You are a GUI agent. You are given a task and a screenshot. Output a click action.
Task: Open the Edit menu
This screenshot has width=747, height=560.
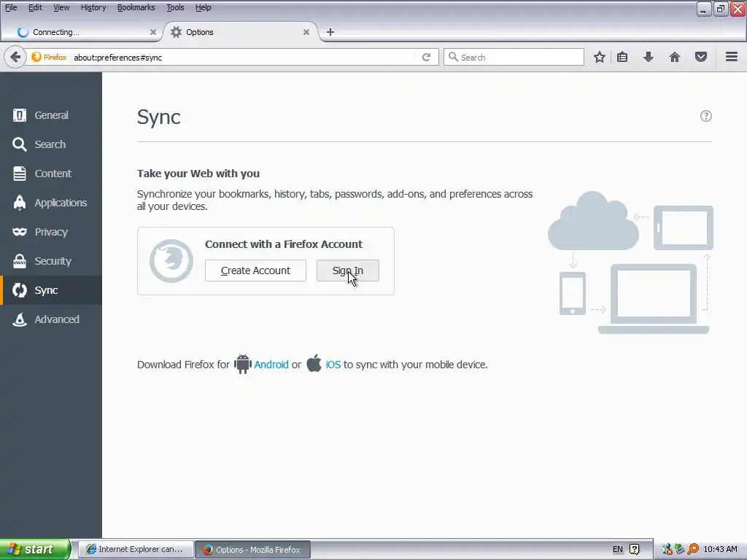pyautogui.click(x=35, y=7)
